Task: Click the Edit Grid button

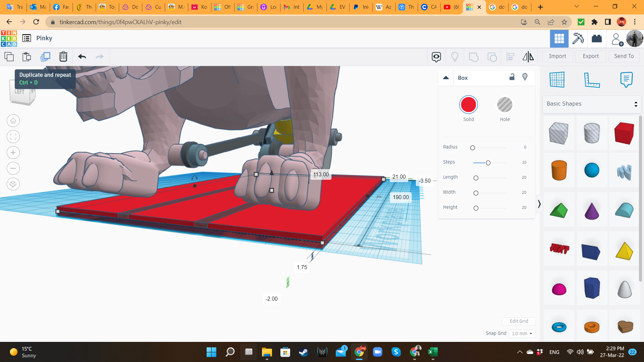Action: [519, 321]
